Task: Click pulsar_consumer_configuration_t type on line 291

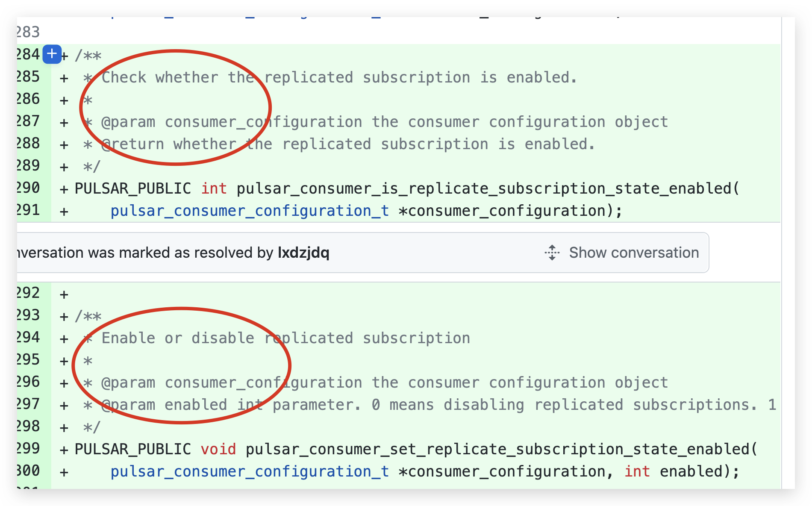Action: tap(250, 211)
